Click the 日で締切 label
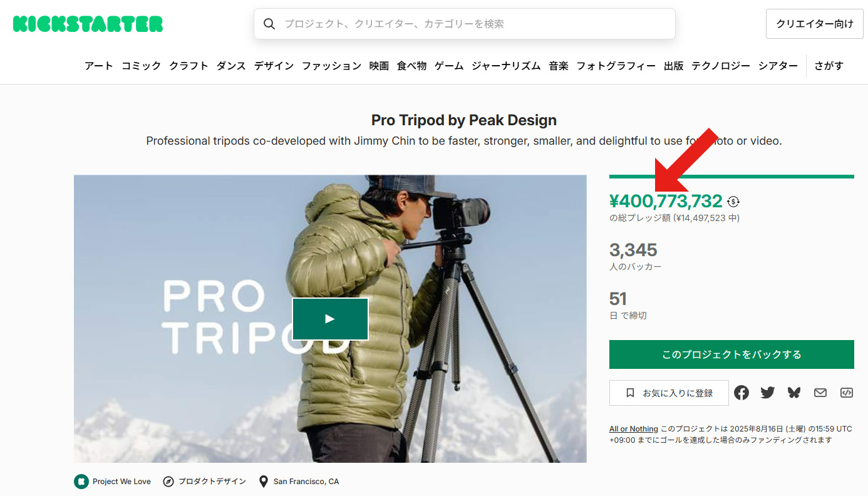The image size is (868, 496). tap(628, 316)
